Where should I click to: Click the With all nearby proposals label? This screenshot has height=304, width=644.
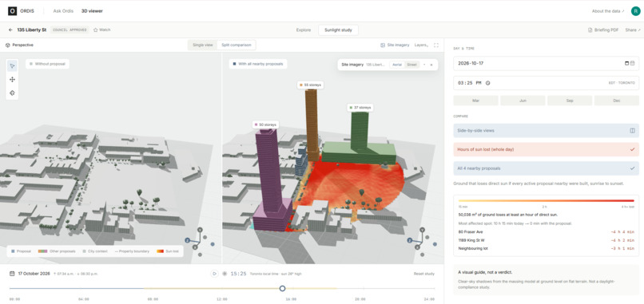(258, 64)
